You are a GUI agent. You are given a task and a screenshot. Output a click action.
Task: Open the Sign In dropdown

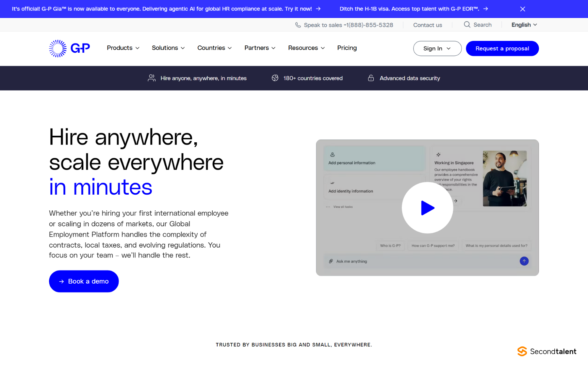click(437, 48)
